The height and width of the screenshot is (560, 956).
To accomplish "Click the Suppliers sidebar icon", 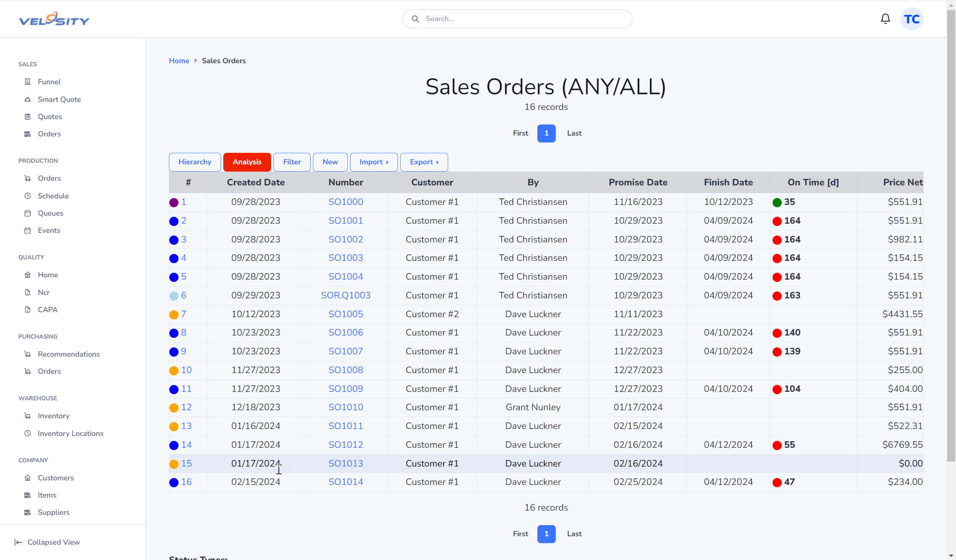I will click(28, 512).
